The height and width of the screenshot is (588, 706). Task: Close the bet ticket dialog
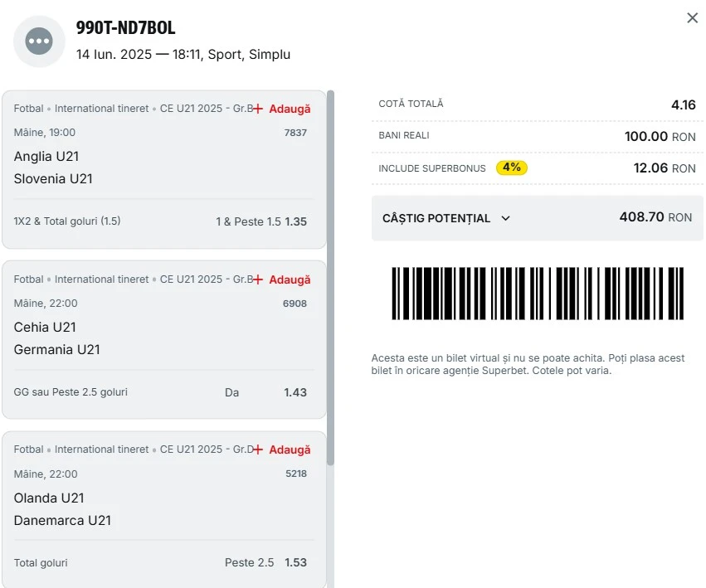tap(692, 18)
